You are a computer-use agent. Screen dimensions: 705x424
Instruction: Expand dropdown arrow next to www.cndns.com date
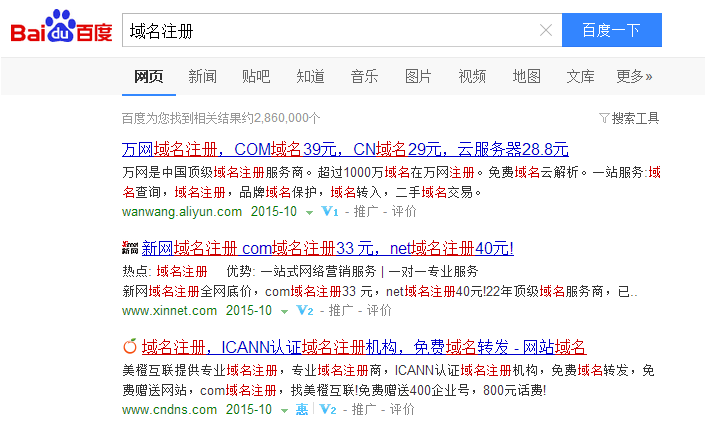[x=284, y=411]
